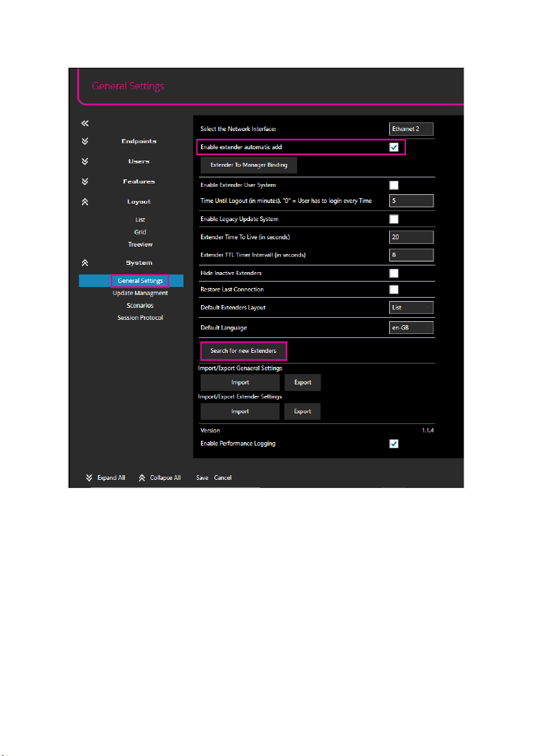
Task: Click the version number 1.1.4
Action: point(428,431)
